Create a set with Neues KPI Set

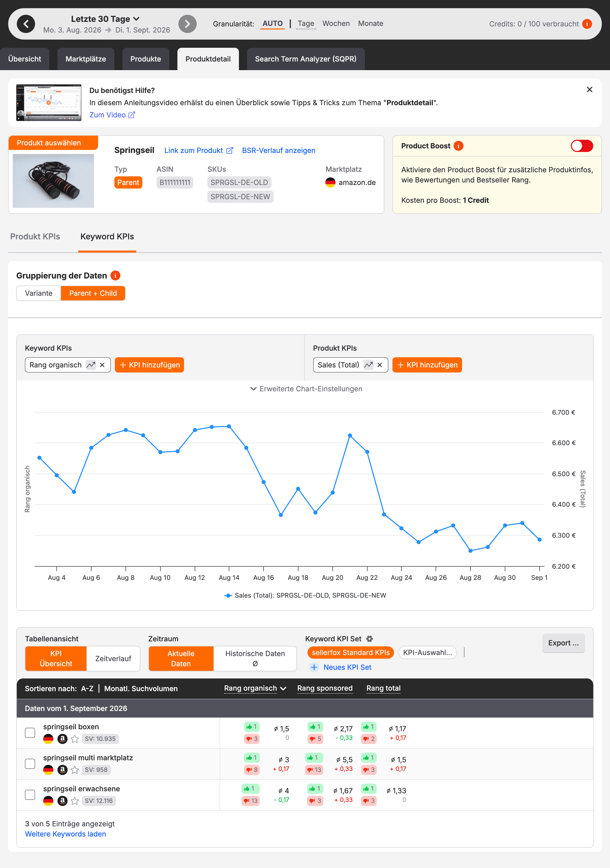[341, 667]
